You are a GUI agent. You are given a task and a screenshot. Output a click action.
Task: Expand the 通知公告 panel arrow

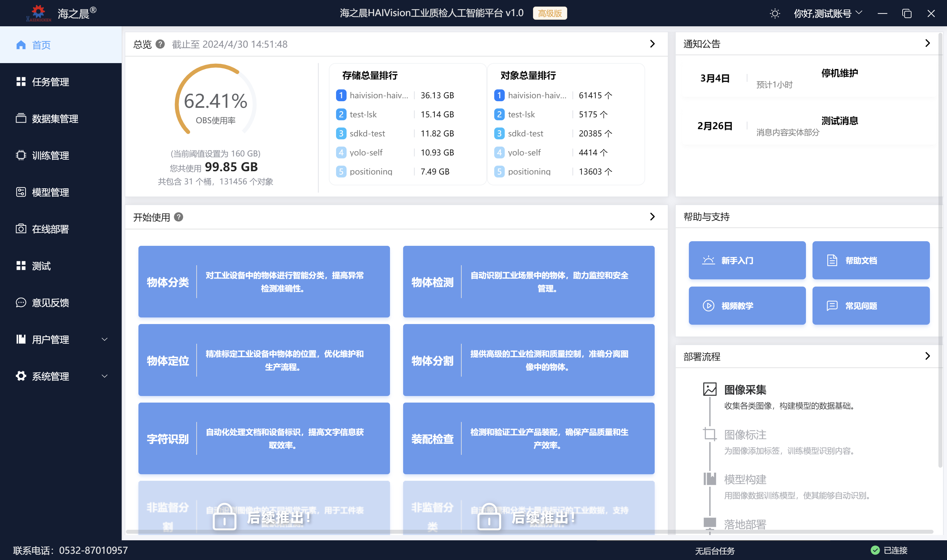click(x=927, y=43)
